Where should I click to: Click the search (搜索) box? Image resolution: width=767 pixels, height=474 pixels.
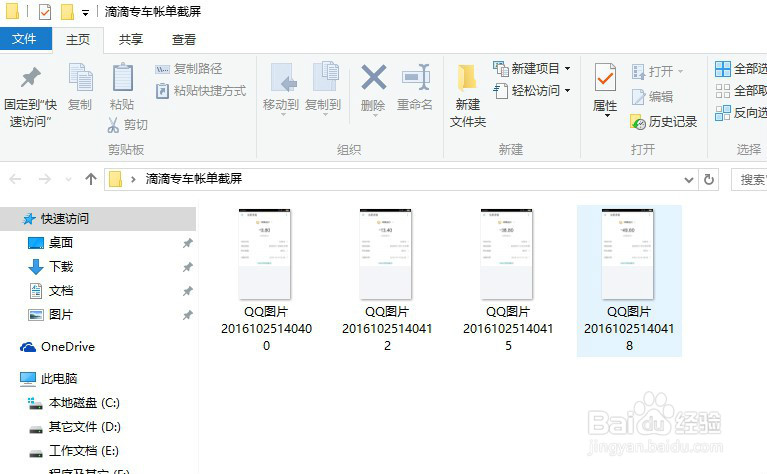point(749,180)
